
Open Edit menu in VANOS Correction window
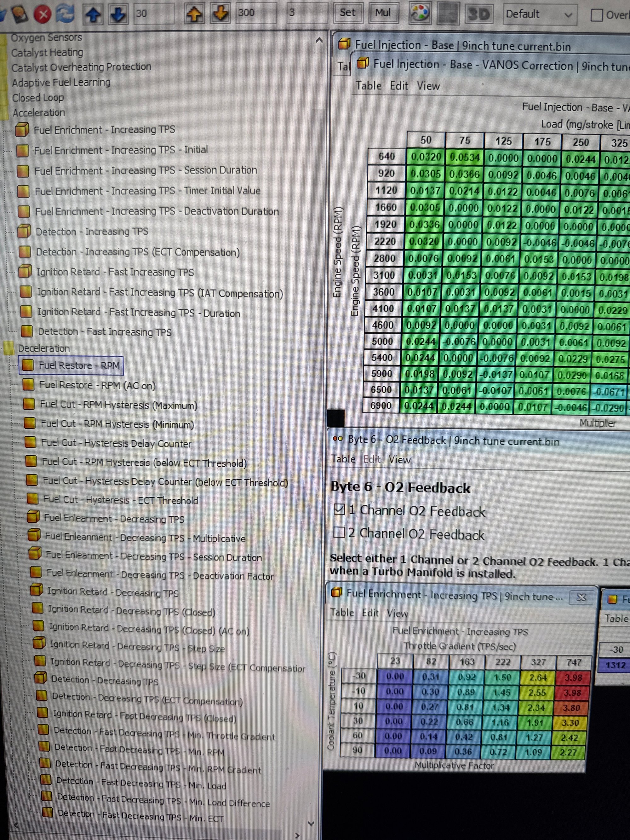399,86
